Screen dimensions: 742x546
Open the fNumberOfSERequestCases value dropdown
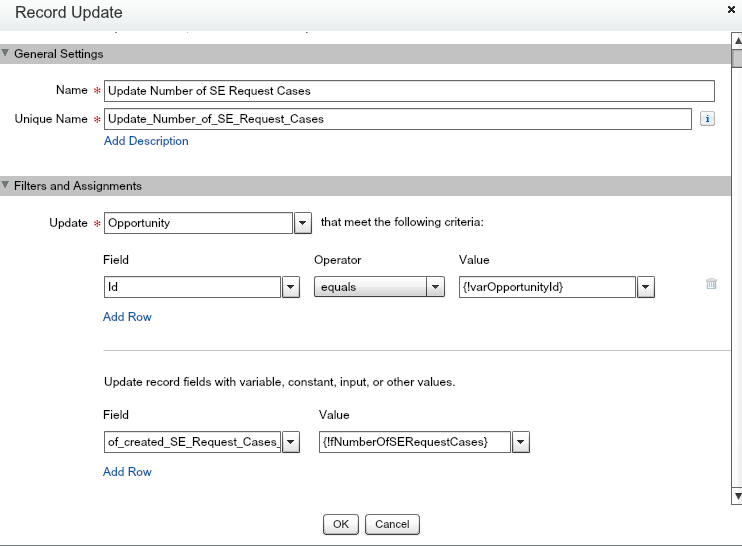click(520, 442)
